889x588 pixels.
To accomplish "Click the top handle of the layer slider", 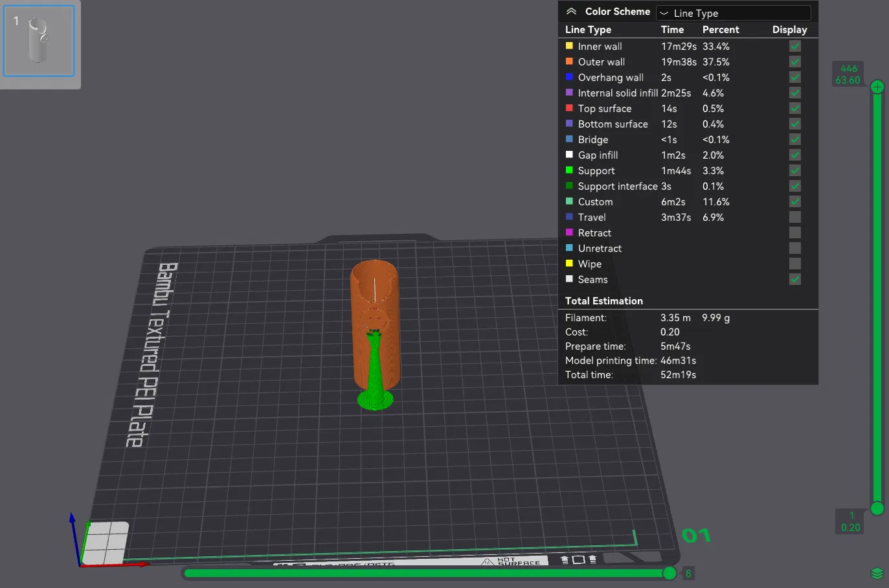I will [877, 87].
